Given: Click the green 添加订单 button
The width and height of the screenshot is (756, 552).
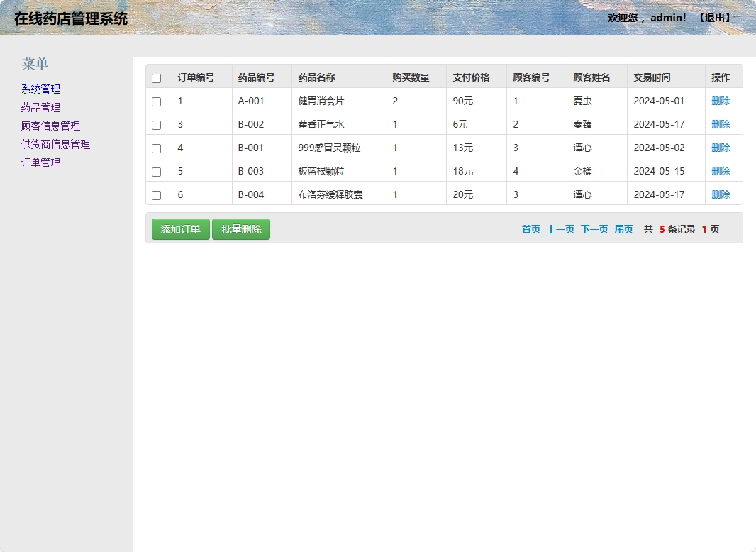Looking at the screenshot, I should (x=180, y=229).
